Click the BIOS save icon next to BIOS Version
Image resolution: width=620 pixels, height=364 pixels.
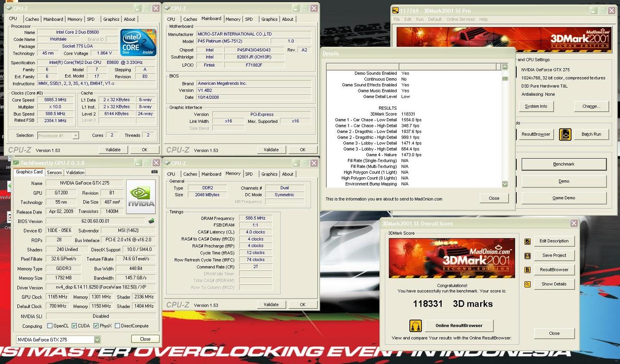[x=151, y=221]
